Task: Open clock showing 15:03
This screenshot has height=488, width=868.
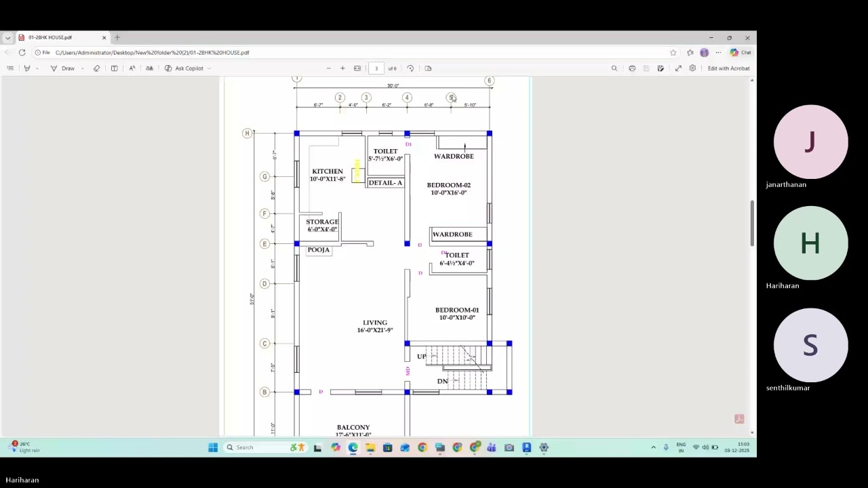Action: click(x=736, y=447)
